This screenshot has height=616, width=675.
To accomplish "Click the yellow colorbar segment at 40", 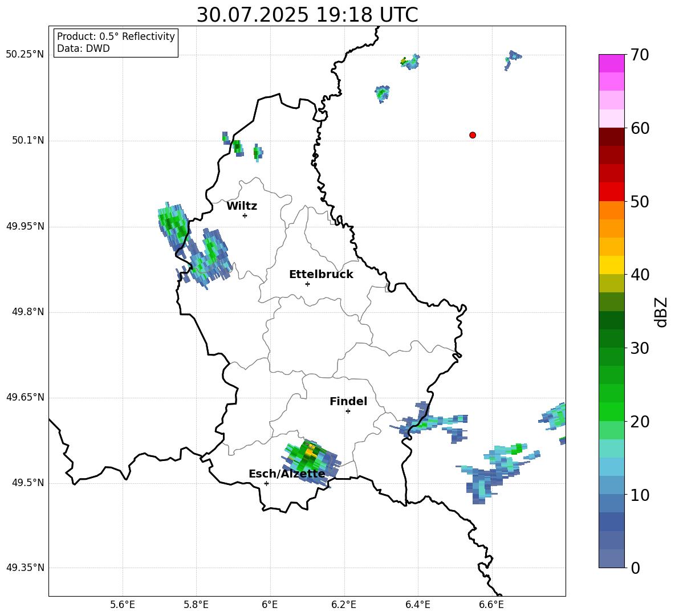I will (612, 265).
